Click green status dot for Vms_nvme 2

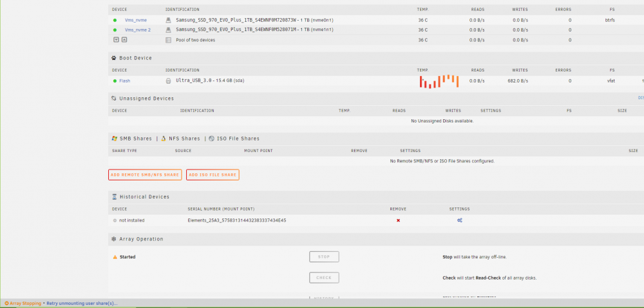tap(115, 30)
